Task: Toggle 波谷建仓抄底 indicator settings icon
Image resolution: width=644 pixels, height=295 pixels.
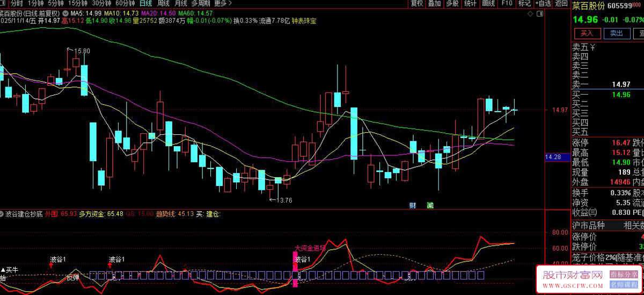Action: coord(2,214)
